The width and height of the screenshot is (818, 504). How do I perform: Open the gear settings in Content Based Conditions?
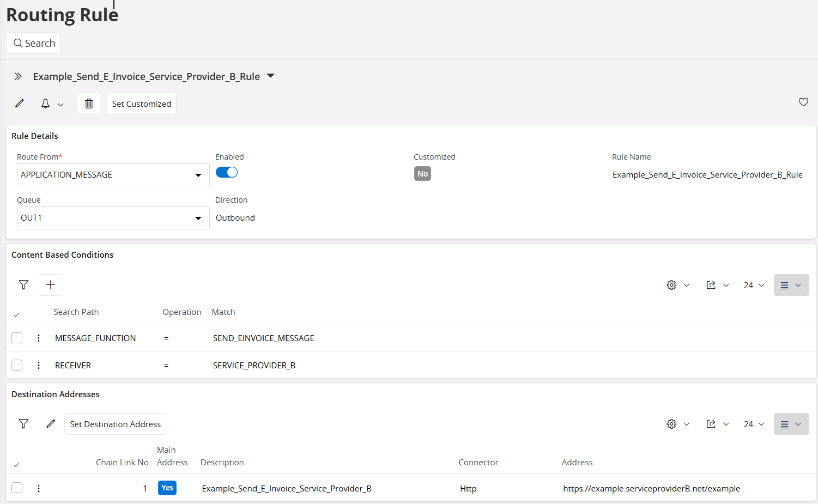[672, 285]
